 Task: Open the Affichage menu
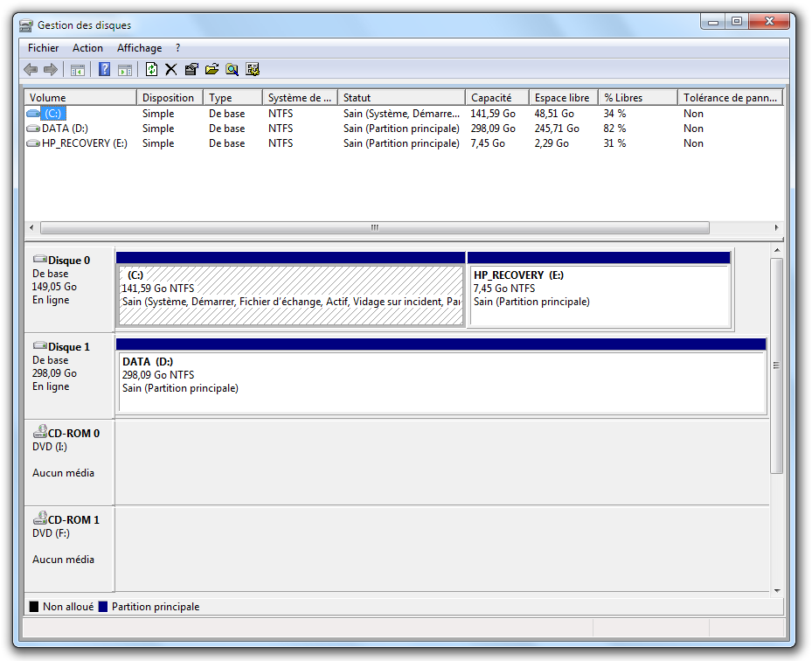139,48
